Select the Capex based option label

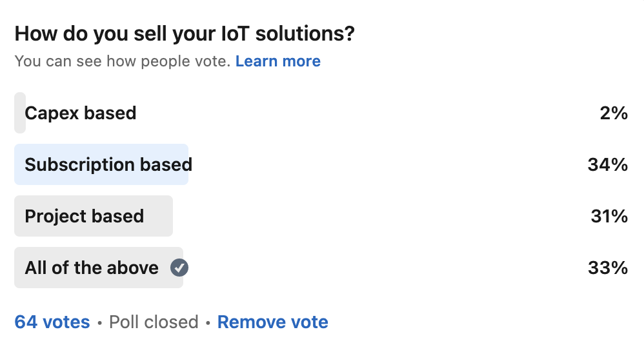click(x=81, y=113)
